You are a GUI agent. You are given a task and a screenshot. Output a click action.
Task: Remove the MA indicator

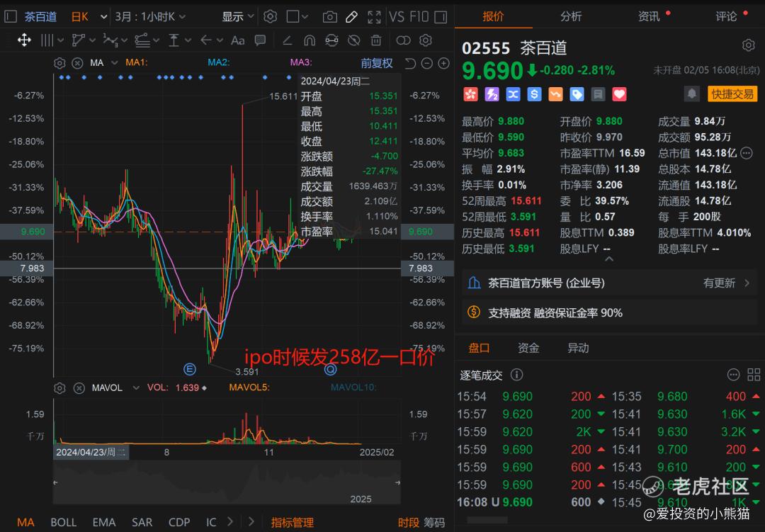[77, 63]
